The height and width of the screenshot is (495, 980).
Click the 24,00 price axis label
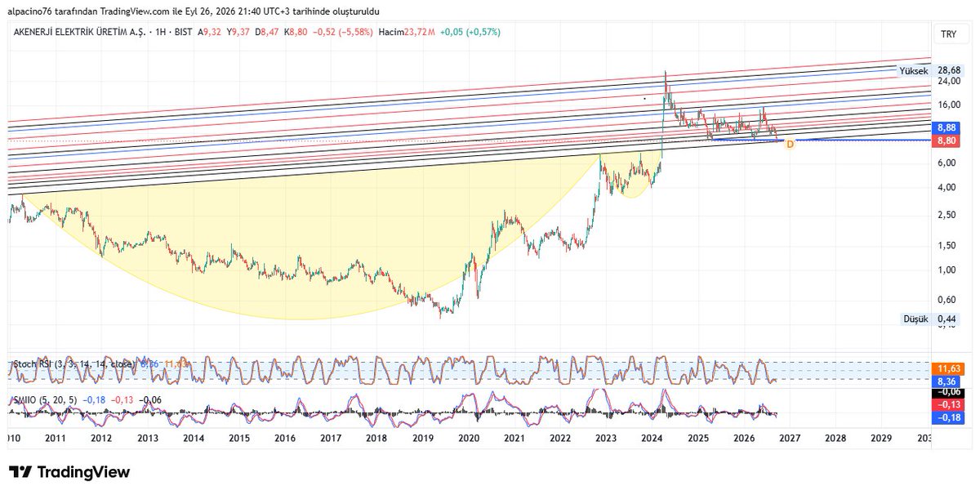pyautogui.click(x=947, y=81)
